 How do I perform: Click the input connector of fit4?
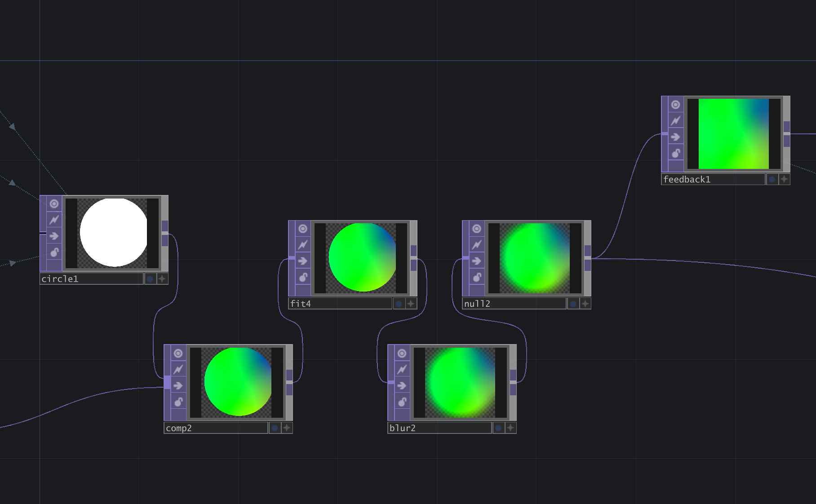tap(292, 258)
